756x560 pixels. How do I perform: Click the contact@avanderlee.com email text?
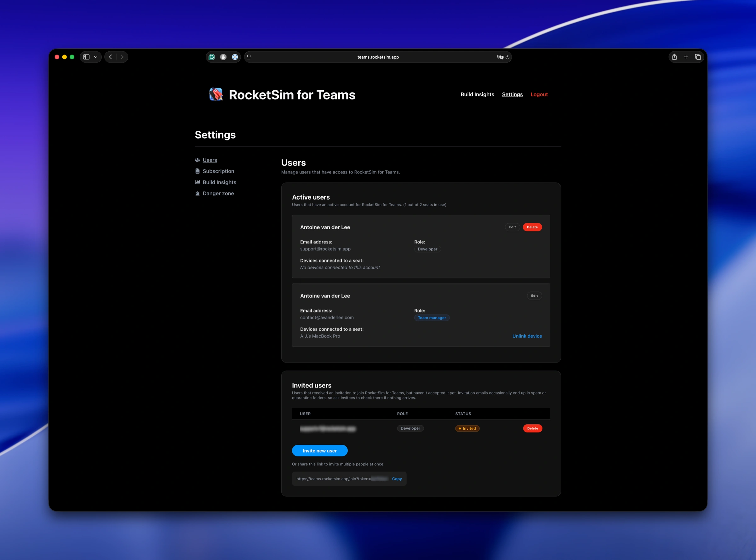tap(326, 317)
